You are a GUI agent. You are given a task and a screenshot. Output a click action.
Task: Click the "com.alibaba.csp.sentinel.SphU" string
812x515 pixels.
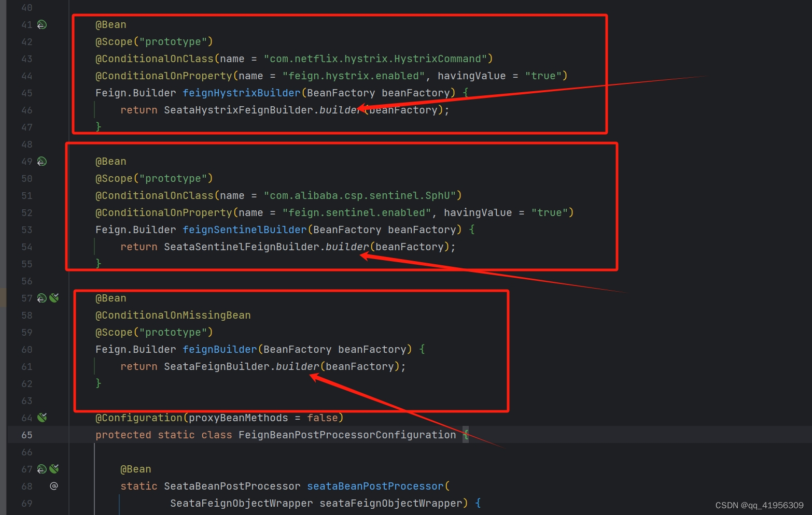(x=360, y=195)
